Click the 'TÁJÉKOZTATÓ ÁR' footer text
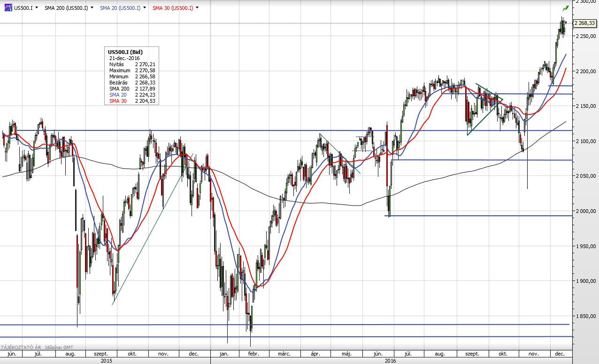This screenshot has width=599, height=364. point(20,348)
